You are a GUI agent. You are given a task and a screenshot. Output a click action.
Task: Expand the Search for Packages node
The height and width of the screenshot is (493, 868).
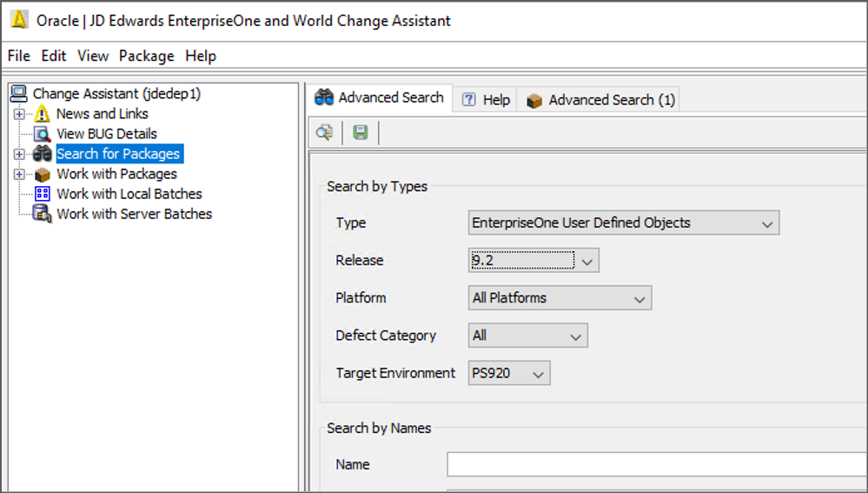[19, 154]
